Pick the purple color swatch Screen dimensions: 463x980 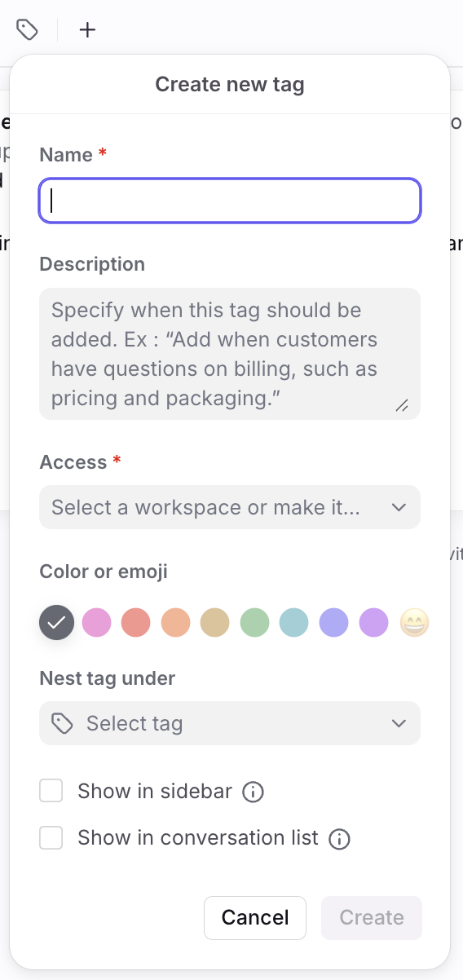[373, 624]
